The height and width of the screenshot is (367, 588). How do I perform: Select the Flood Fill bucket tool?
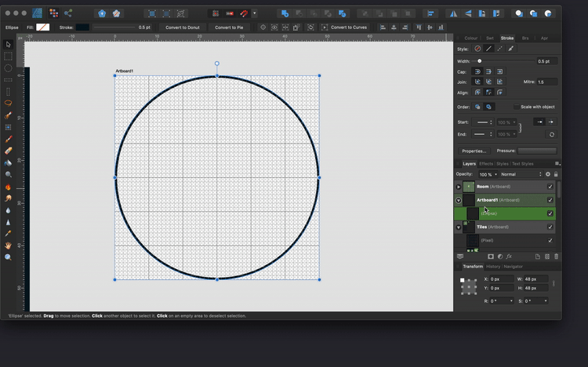(x=8, y=163)
